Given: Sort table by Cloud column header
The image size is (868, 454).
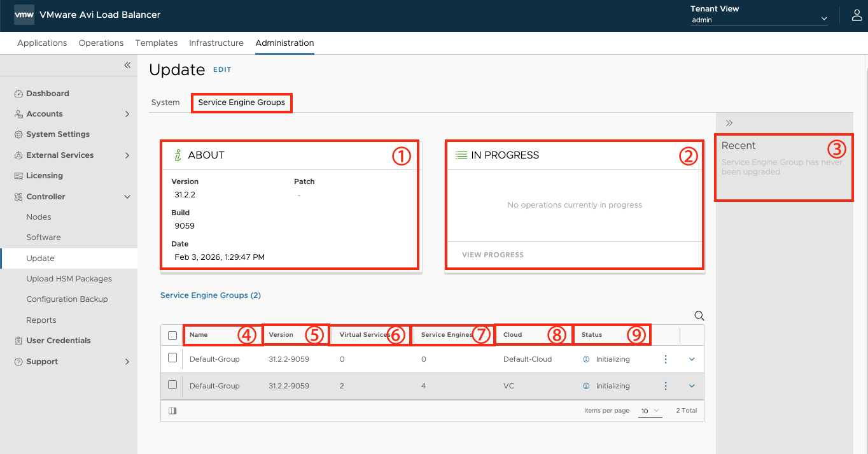Looking at the screenshot, I should [512, 335].
